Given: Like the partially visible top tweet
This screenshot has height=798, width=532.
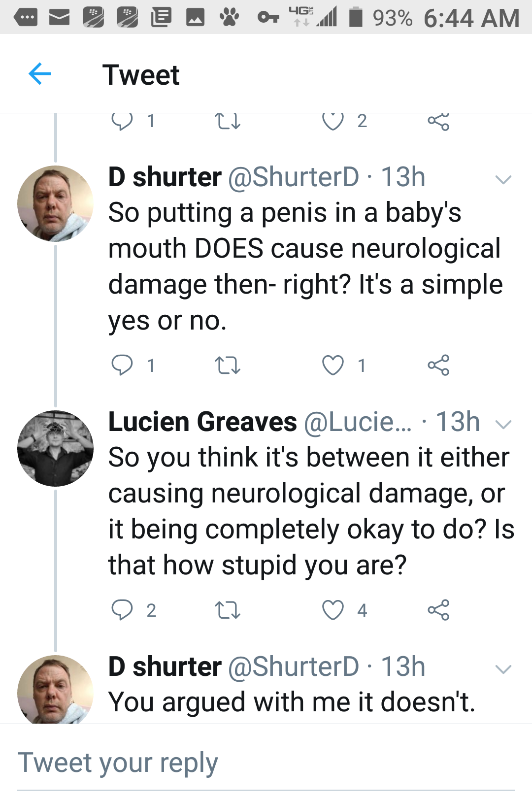Looking at the screenshot, I should [x=333, y=121].
